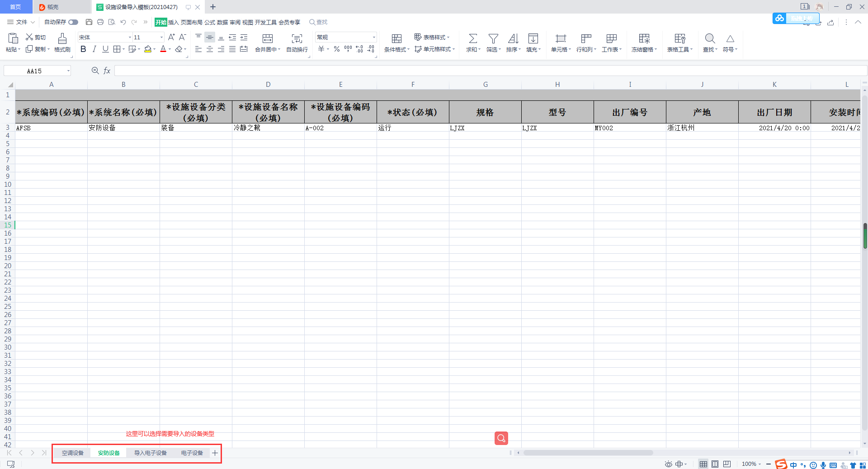Click the Save icon in quick access bar

pyautogui.click(x=89, y=22)
